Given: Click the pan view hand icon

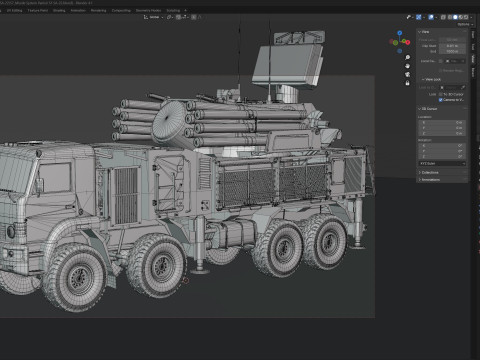Looking at the screenshot, I should coord(407,66).
